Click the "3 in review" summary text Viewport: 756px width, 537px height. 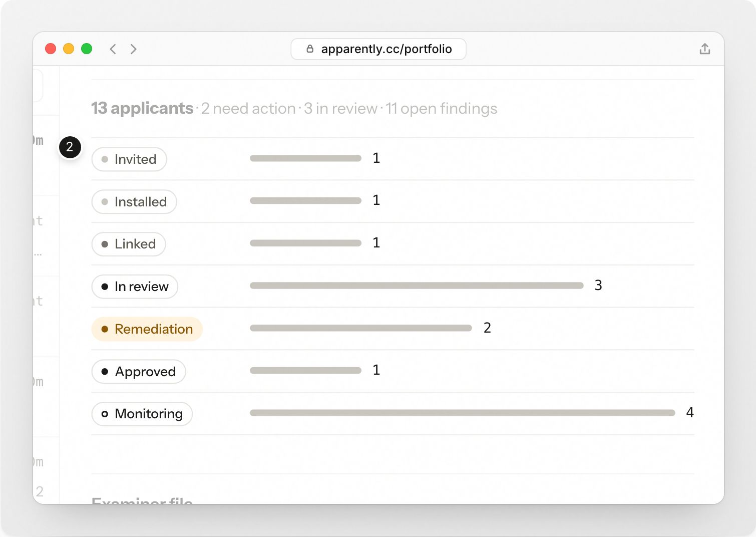[340, 109]
